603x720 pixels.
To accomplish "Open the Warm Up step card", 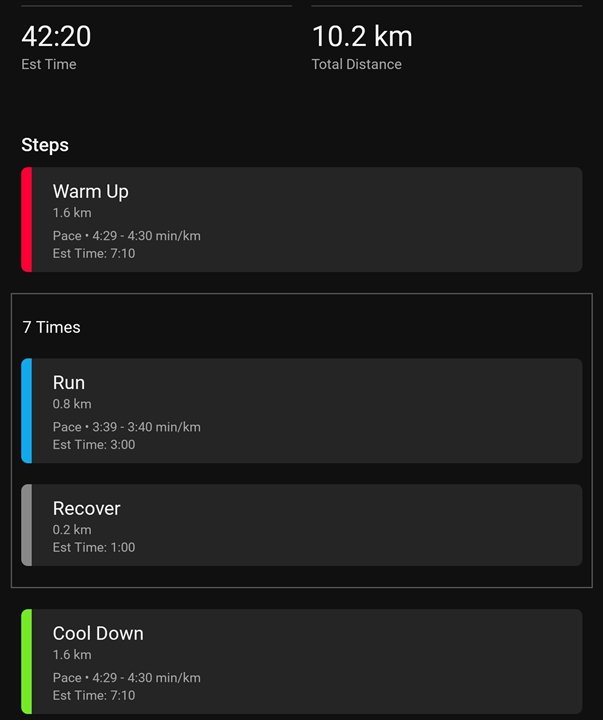I will tap(302, 219).
